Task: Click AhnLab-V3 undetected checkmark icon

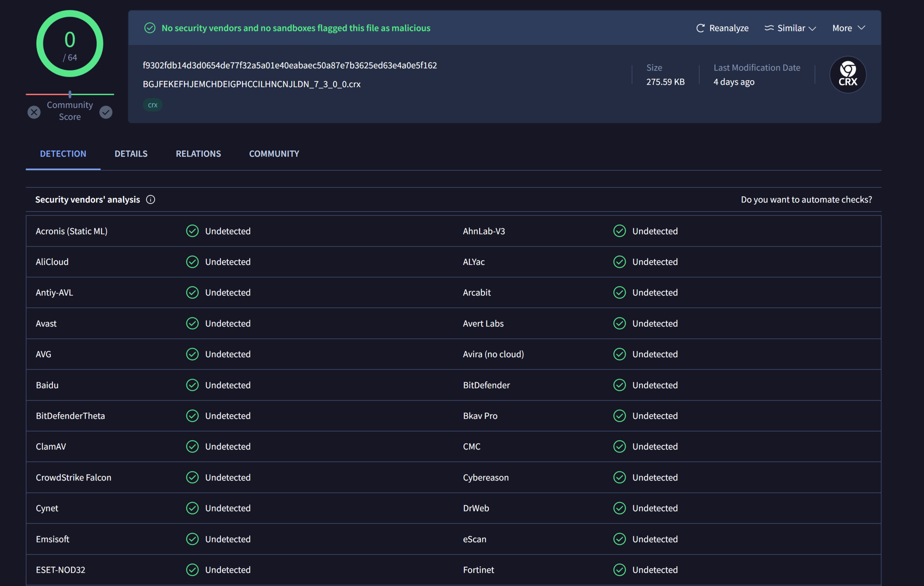Action: tap(619, 231)
